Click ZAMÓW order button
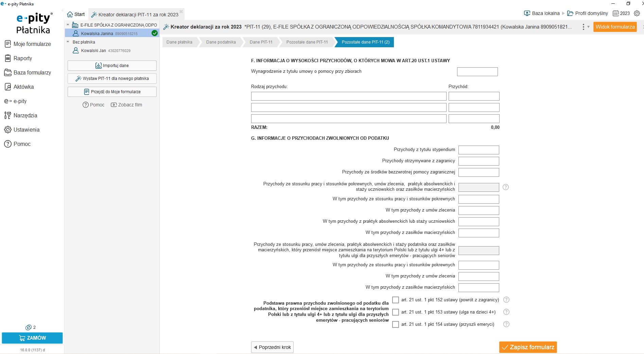The image size is (644, 354). point(32,338)
